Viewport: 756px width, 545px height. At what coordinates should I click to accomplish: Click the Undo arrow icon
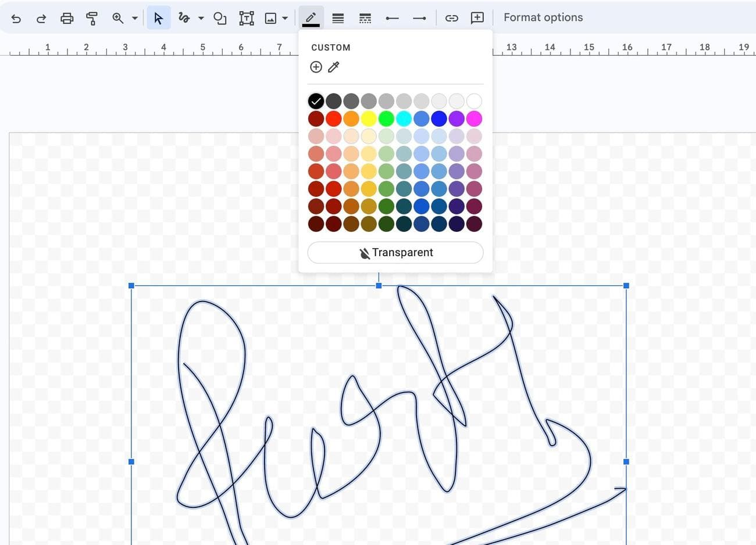coord(16,18)
